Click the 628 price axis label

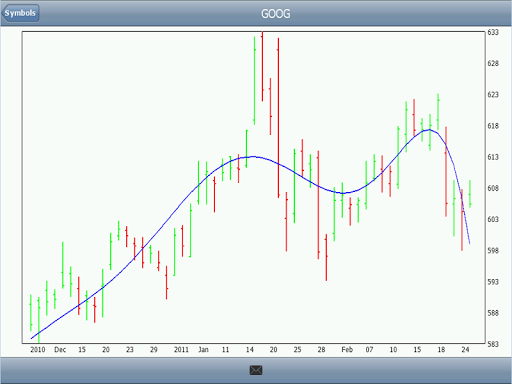click(493, 63)
